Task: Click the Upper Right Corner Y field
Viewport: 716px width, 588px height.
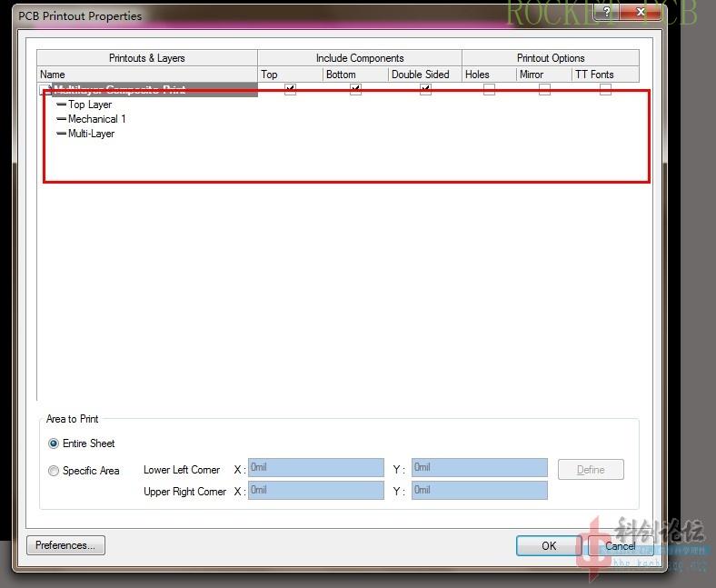Action: click(x=479, y=491)
